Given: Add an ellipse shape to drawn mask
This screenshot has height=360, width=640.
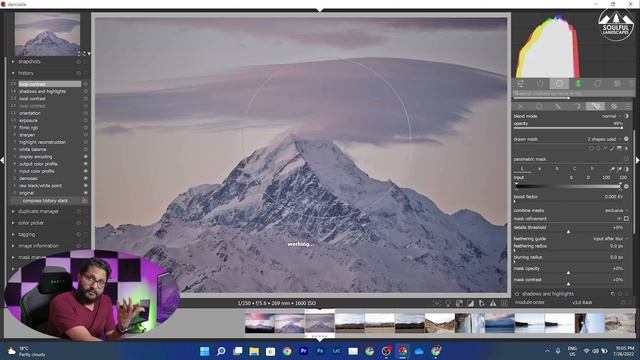Looking at the screenshot, I should (598, 148).
